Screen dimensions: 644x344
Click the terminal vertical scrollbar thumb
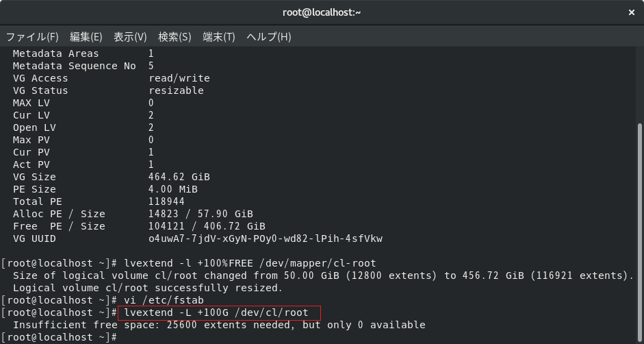[x=640, y=232]
